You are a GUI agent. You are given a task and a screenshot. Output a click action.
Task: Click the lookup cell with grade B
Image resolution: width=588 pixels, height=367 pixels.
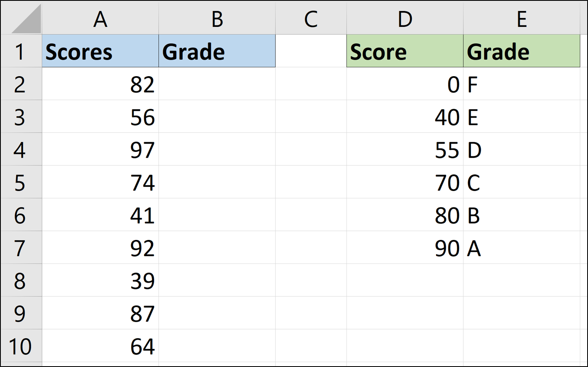[x=521, y=215]
